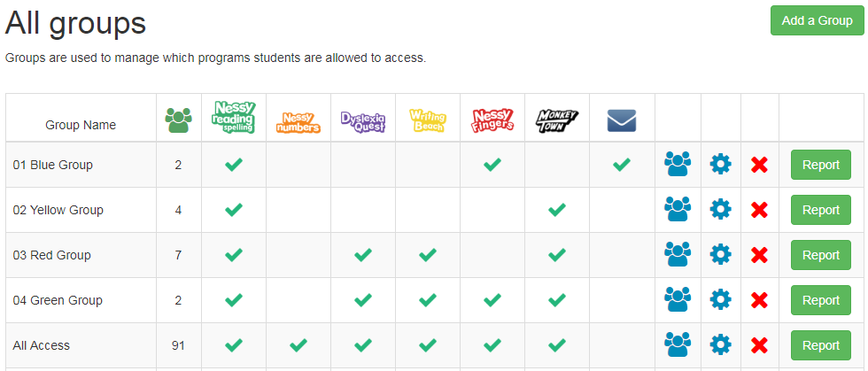868x371 pixels.
Task: Click the Nessy Fingers logo header
Action: point(492,120)
